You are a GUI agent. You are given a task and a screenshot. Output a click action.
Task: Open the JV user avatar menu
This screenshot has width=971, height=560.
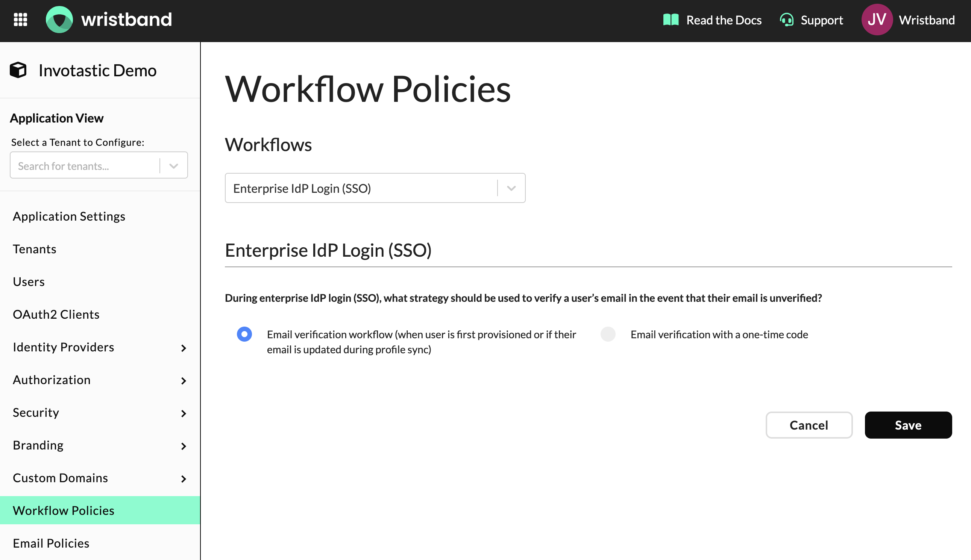[x=877, y=20]
